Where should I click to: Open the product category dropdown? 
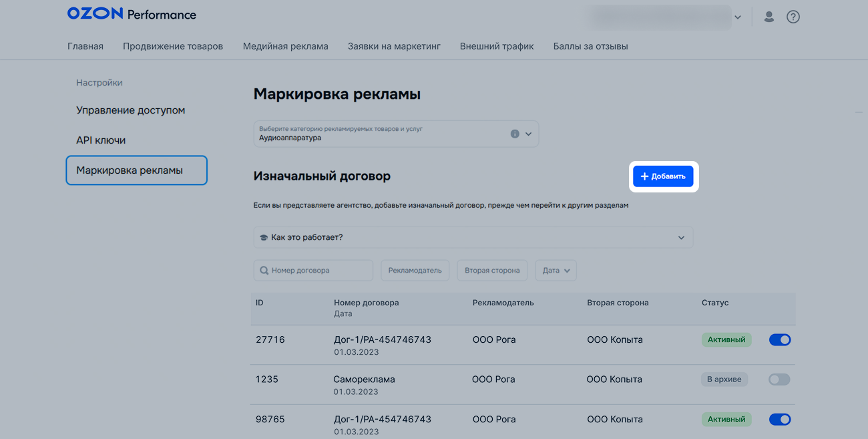click(528, 134)
